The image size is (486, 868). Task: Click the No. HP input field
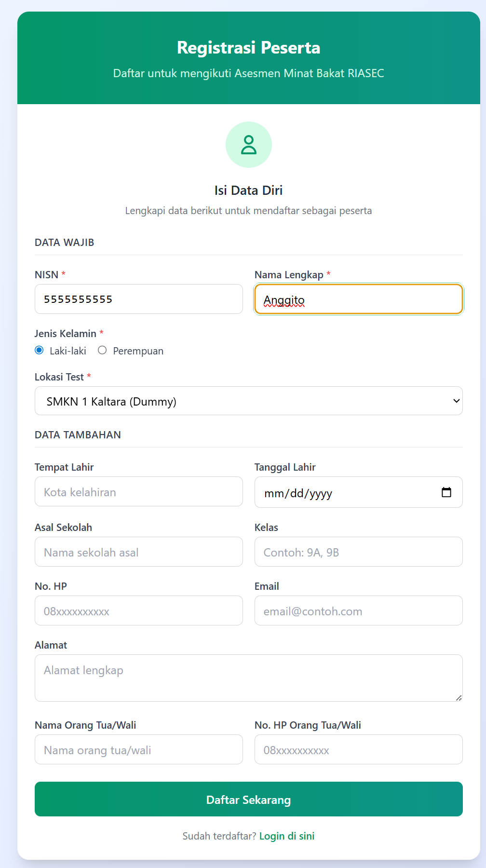139,610
